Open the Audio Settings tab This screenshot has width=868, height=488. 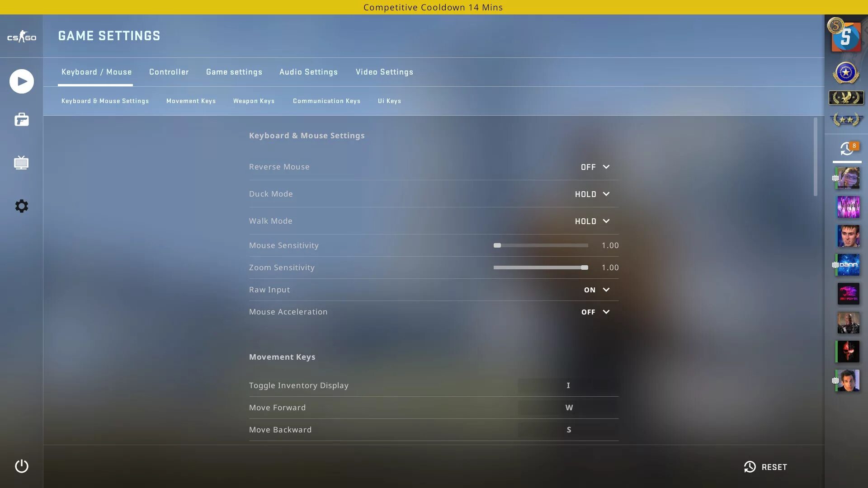[308, 71]
